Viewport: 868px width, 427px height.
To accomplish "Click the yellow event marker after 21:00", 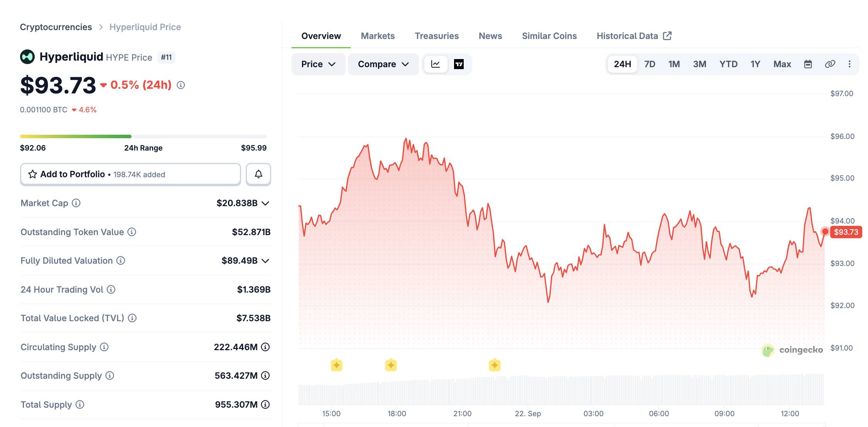I will tap(495, 365).
